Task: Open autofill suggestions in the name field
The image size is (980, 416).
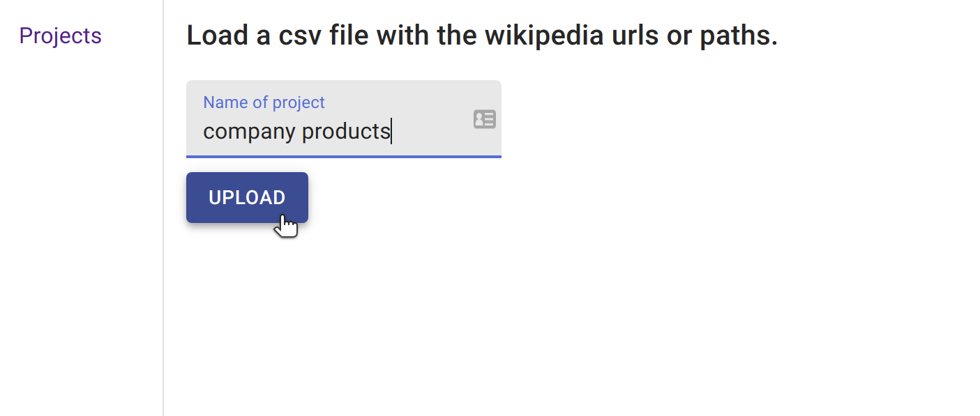Action: [x=484, y=119]
